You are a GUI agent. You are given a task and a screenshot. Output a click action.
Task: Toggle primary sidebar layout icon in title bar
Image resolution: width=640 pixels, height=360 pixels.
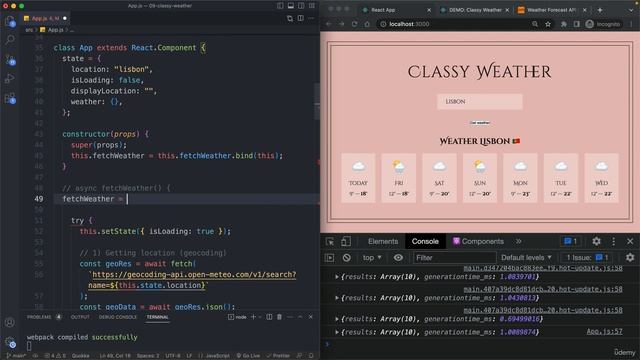(280, 6)
